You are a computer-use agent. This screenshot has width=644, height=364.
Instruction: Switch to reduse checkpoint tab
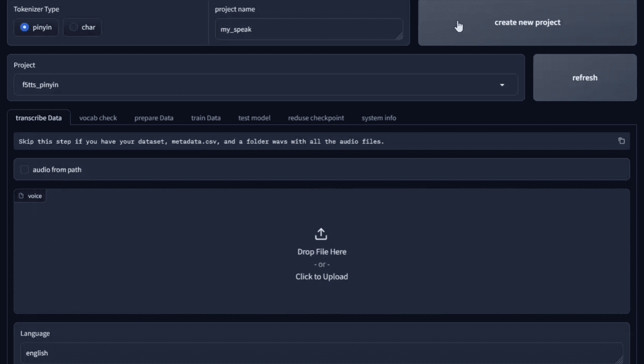pos(316,118)
